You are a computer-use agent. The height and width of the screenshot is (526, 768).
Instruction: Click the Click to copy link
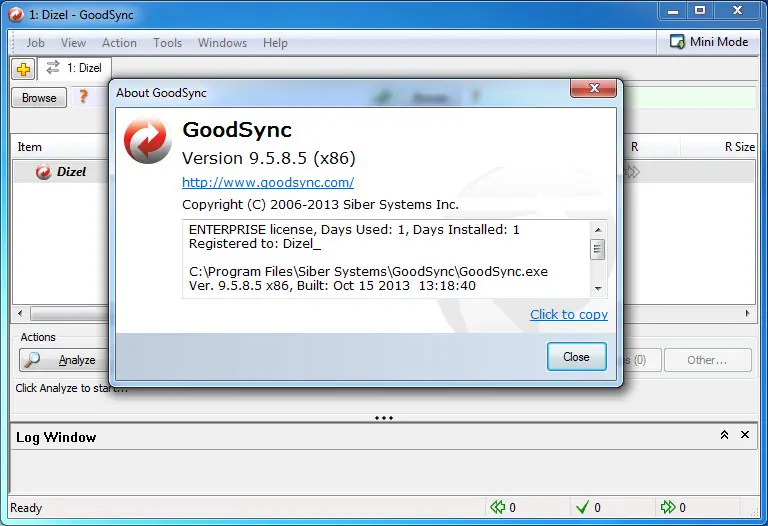tap(569, 314)
